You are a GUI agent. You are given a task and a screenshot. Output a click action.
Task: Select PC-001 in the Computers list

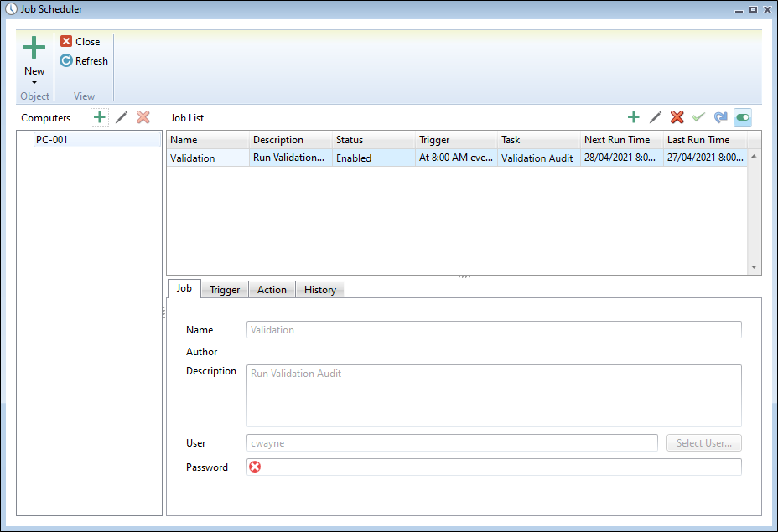pos(97,139)
